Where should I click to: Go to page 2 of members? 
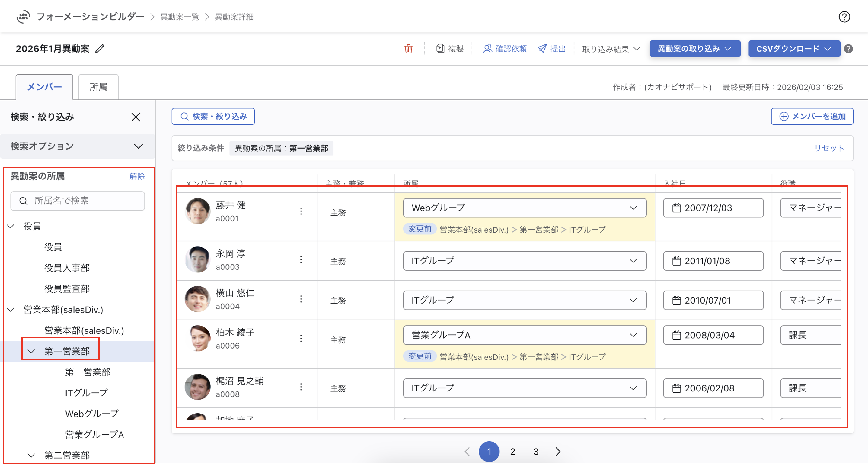(512, 452)
